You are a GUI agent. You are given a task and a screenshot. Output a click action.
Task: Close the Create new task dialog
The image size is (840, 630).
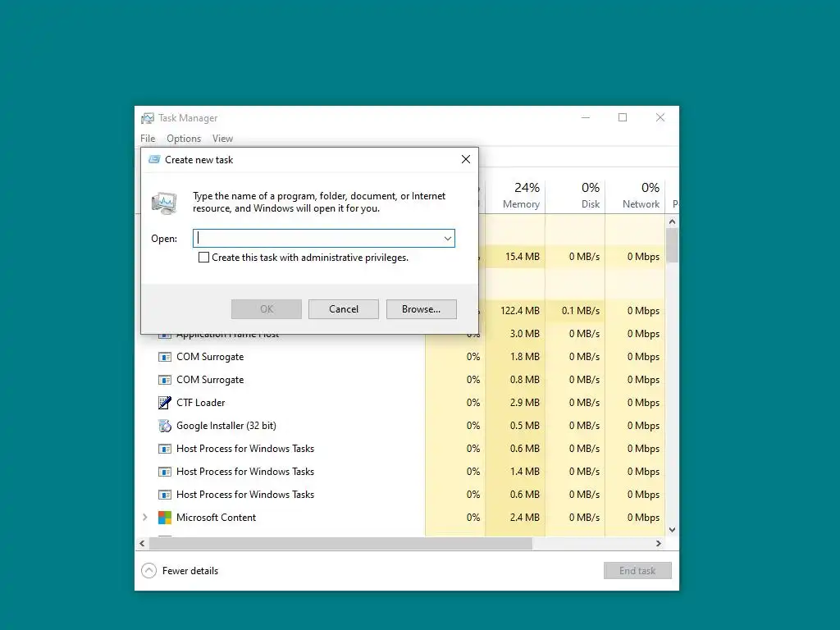click(x=466, y=159)
